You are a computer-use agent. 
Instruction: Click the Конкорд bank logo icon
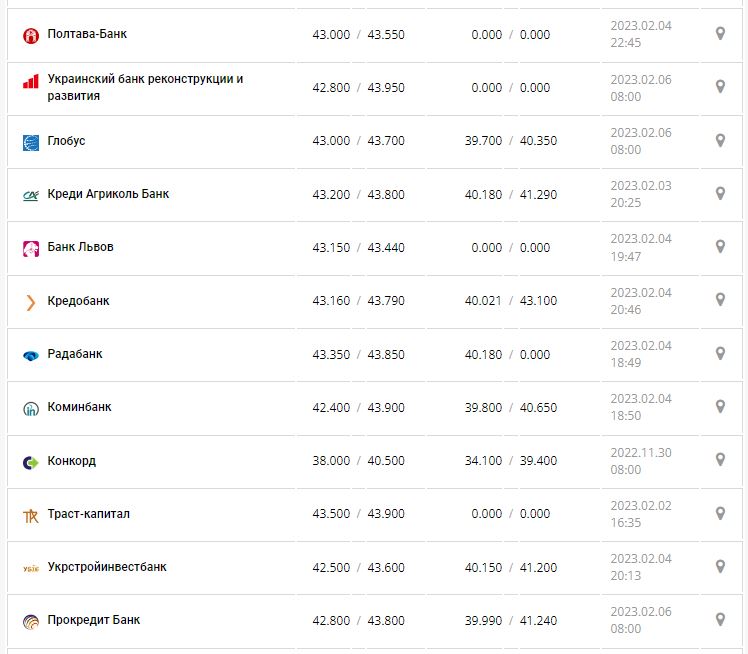(x=30, y=462)
